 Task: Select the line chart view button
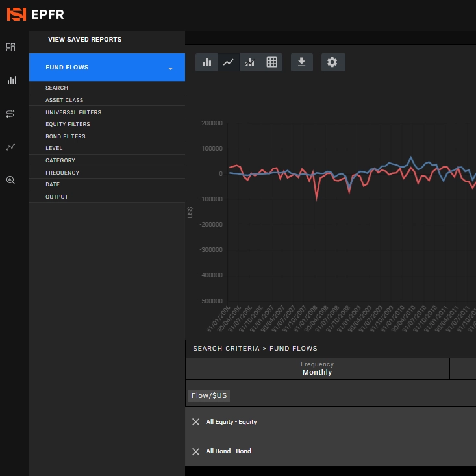click(x=228, y=62)
